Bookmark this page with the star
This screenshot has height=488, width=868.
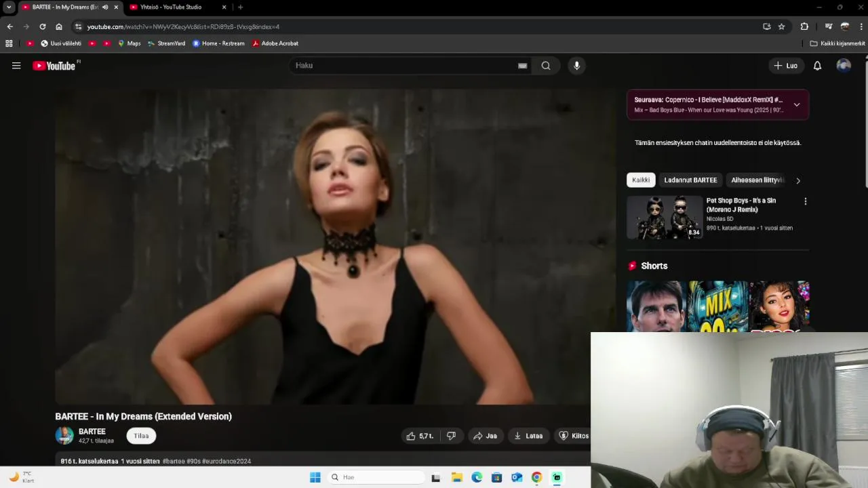click(781, 26)
